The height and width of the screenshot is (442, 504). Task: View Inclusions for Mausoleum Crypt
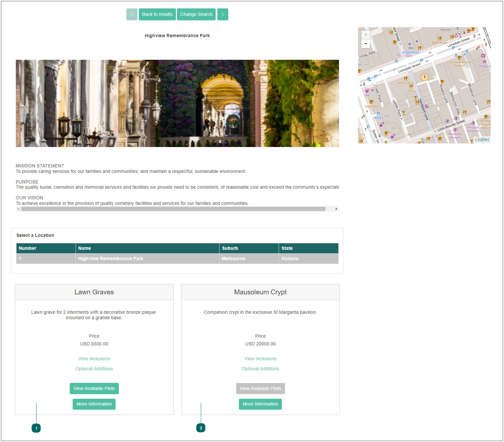260,359
